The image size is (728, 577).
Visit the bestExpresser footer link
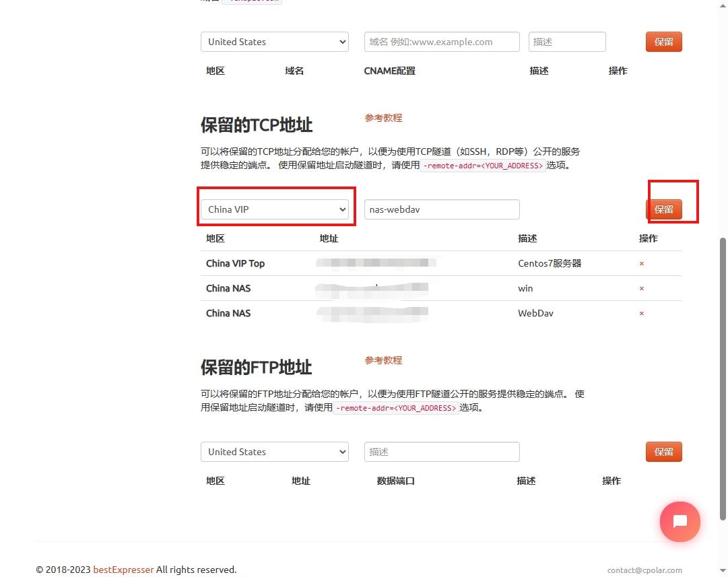point(123,570)
